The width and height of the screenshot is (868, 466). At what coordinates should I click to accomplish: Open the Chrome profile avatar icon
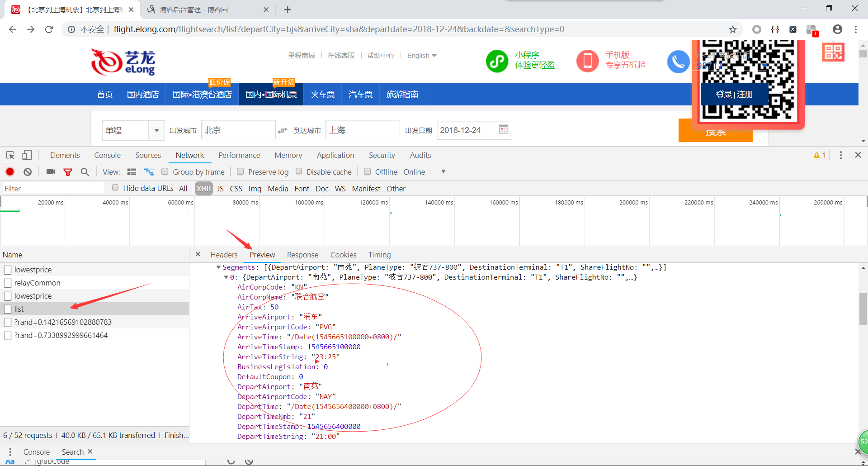pos(837,29)
